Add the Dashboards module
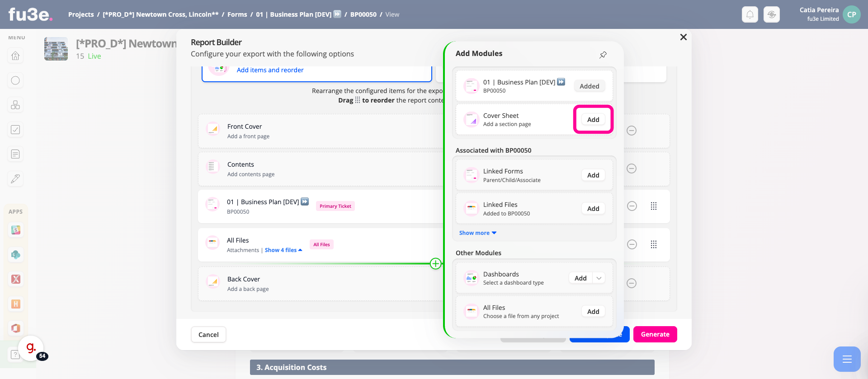868x379 pixels. click(x=580, y=278)
